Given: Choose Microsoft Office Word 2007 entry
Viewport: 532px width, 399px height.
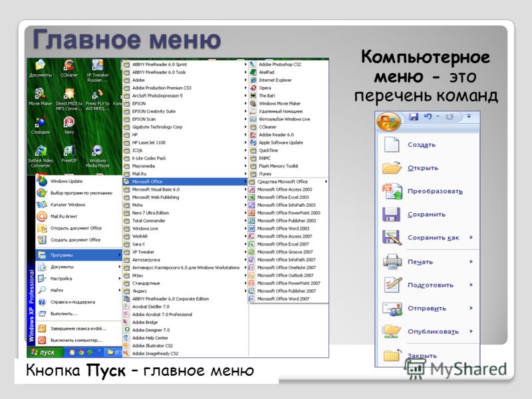Looking at the screenshot, I should 288,299.
